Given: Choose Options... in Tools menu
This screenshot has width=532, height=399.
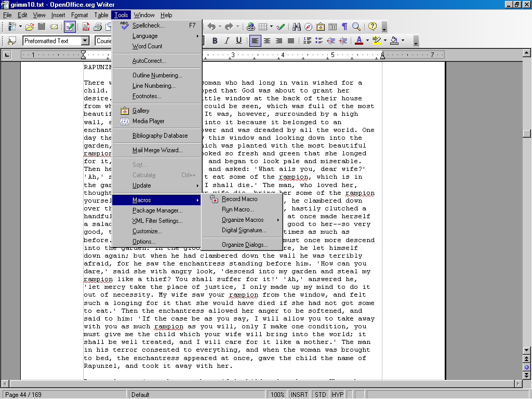Looking at the screenshot, I should click(x=156, y=242).
